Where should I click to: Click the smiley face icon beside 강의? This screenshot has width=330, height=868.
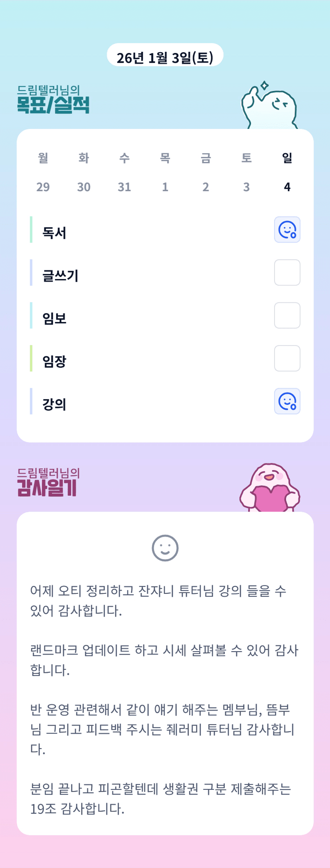287,401
